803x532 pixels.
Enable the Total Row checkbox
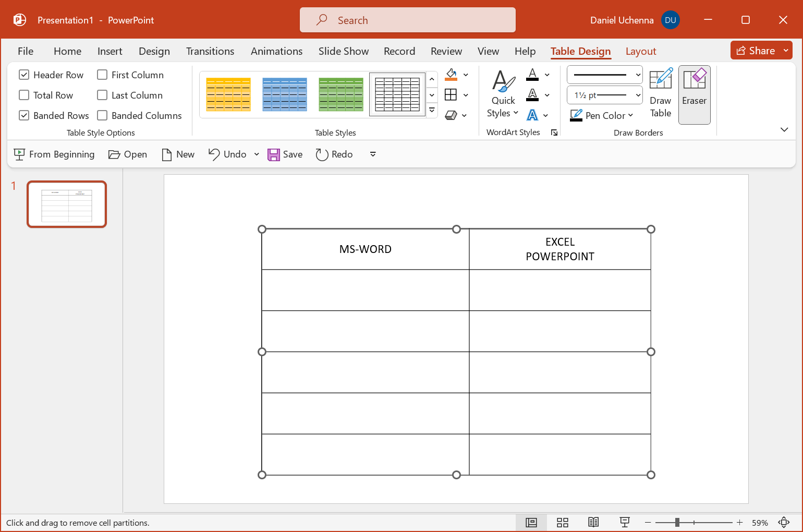24,95
